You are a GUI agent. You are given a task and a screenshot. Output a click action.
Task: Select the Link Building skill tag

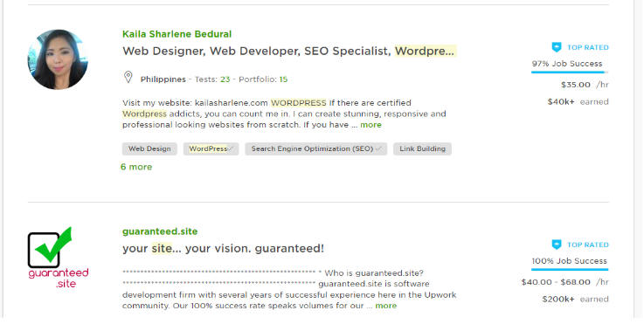422,149
